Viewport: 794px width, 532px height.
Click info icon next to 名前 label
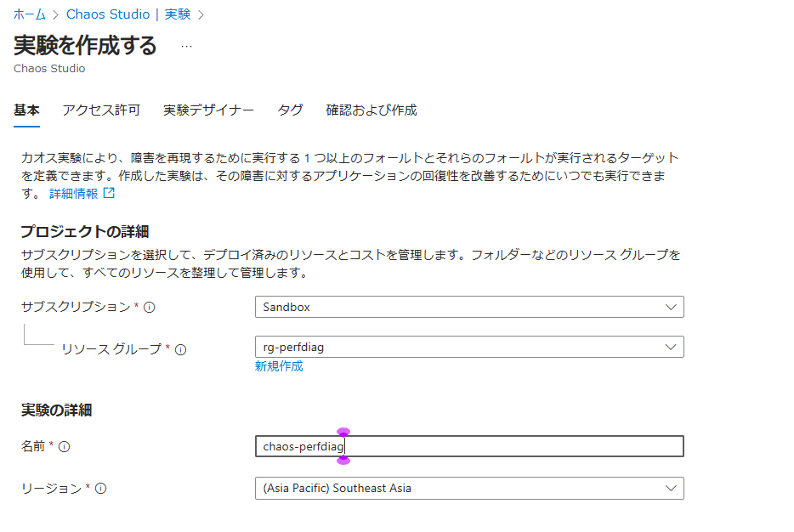(x=65, y=446)
